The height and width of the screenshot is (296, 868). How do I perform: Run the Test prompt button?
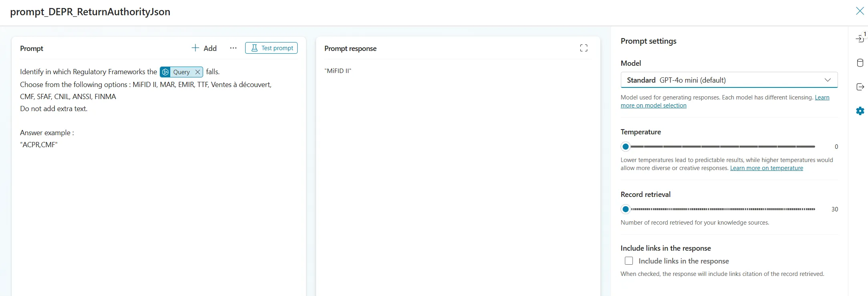[x=271, y=48]
